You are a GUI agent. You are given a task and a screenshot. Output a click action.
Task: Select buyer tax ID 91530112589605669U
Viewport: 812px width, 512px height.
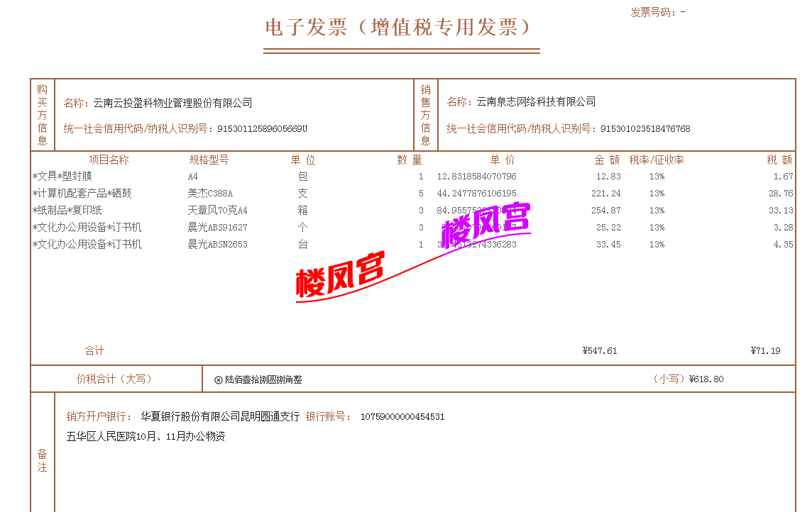point(262,129)
